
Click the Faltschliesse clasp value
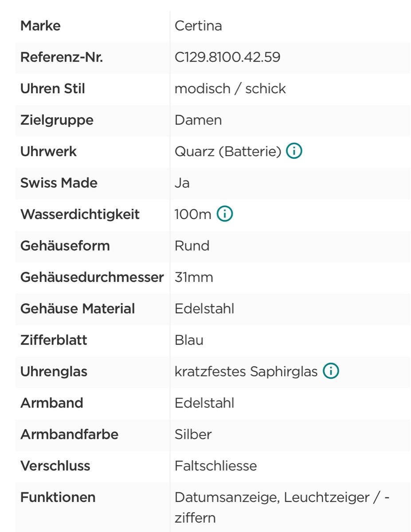pos(215,466)
